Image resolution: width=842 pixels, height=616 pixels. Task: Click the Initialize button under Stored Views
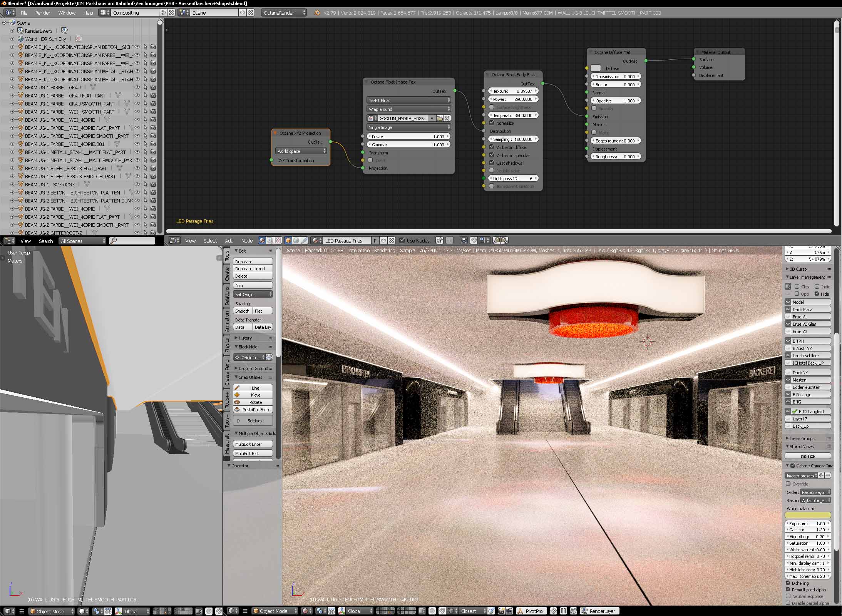807,456
